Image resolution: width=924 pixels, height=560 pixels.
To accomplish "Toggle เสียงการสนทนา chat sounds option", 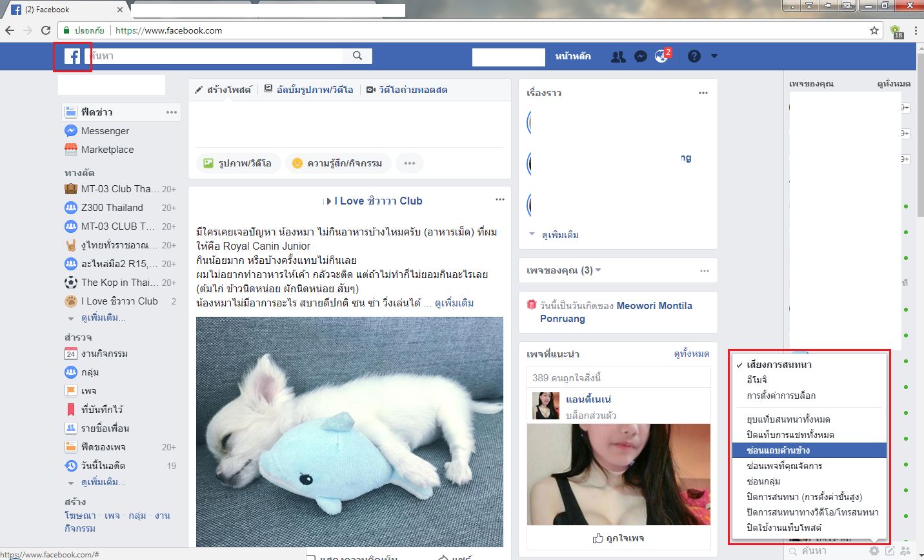I will [x=808, y=365].
